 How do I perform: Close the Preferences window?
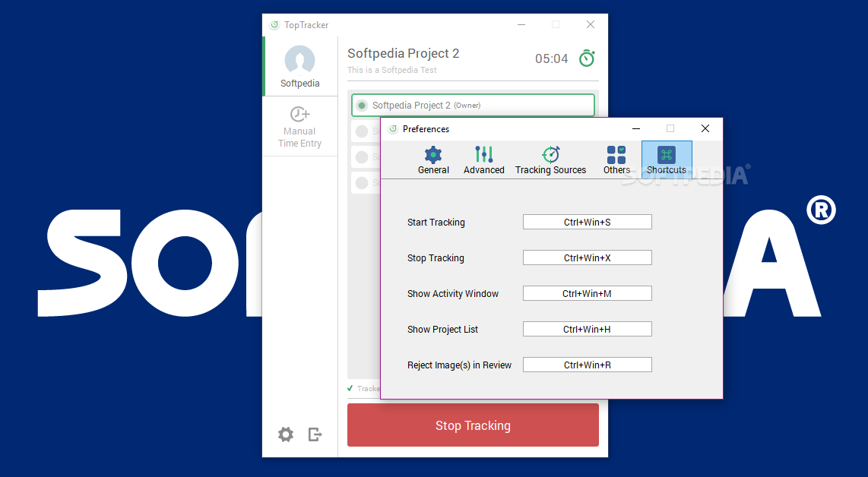pos(705,128)
